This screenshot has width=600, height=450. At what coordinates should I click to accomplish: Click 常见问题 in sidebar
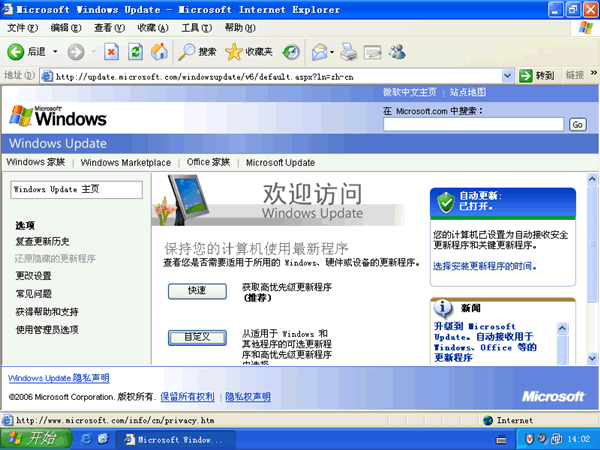tap(33, 294)
